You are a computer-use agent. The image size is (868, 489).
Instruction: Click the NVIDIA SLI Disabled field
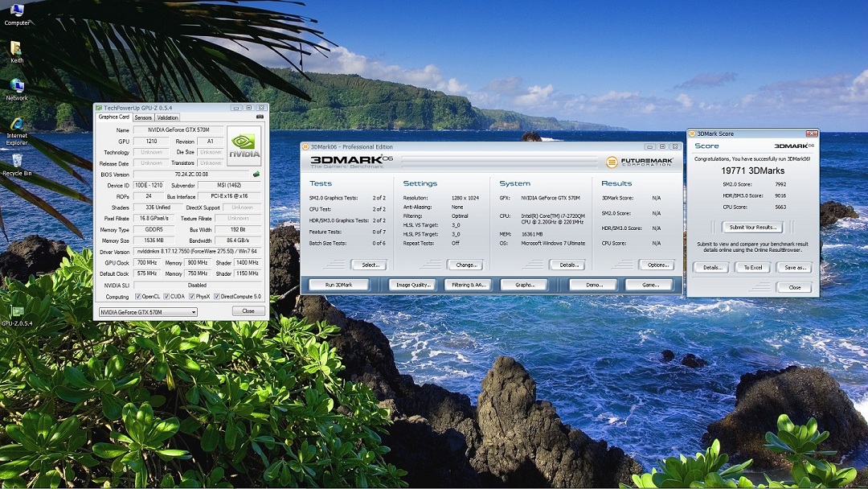(x=197, y=286)
